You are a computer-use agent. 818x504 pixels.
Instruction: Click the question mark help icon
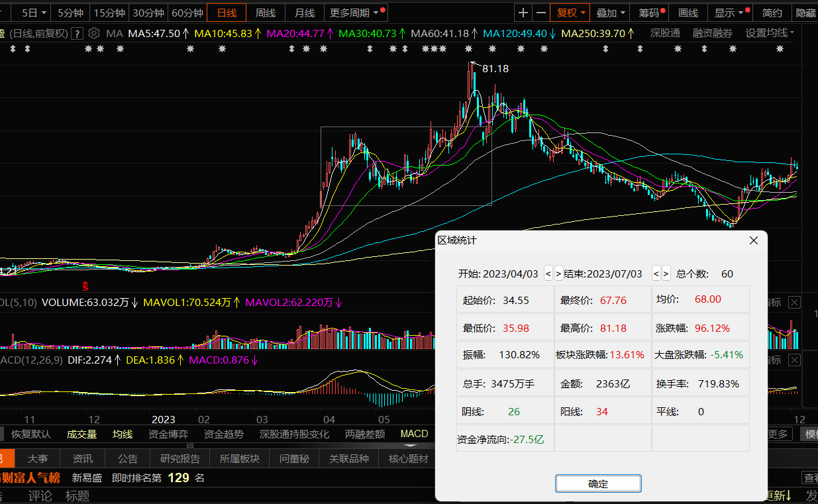click(77, 33)
